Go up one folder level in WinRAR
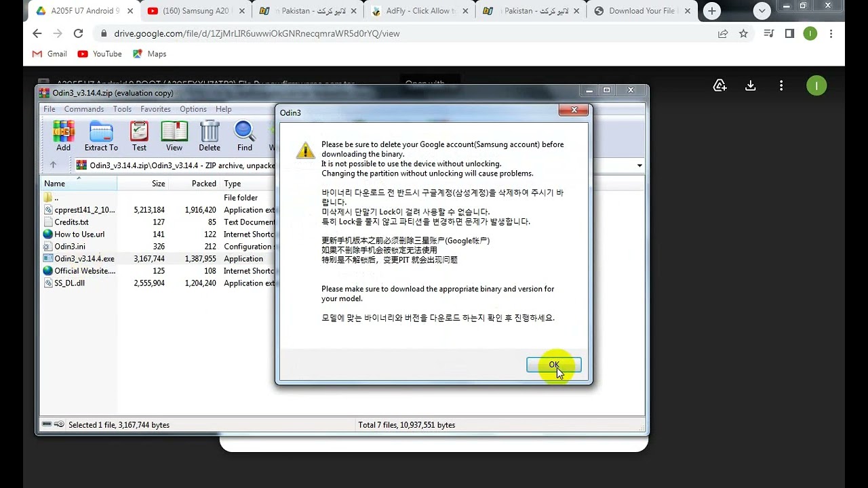 pos(53,165)
